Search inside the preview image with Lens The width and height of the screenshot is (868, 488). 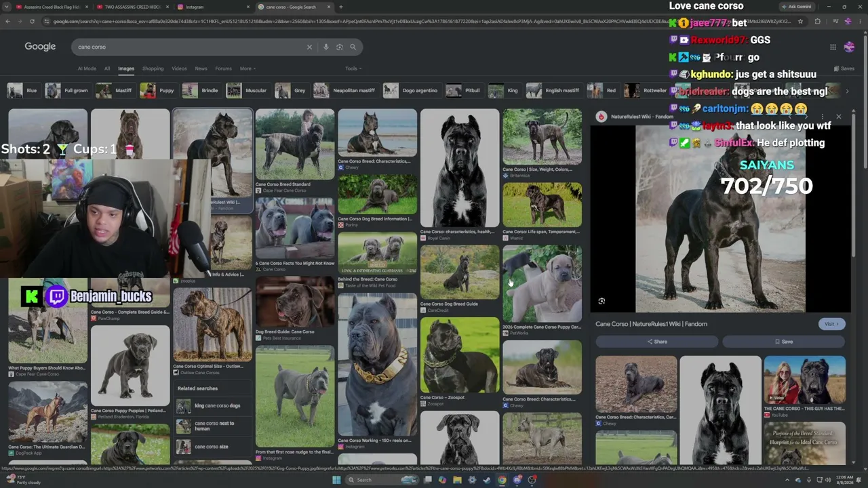[601, 301]
